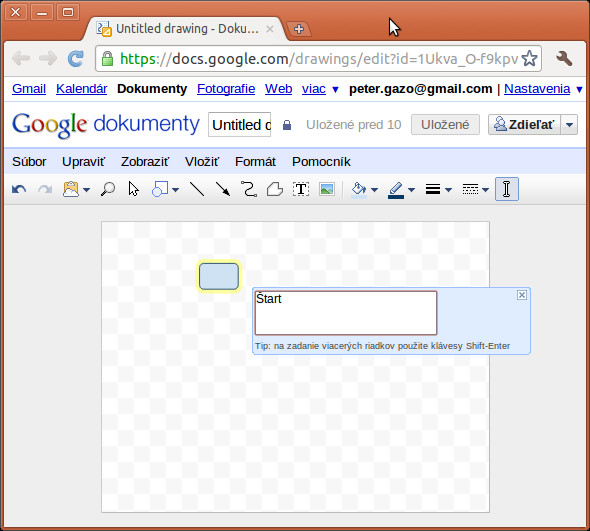Open the Nastavenia link
This screenshot has height=531, width=590.
(537, 89)
